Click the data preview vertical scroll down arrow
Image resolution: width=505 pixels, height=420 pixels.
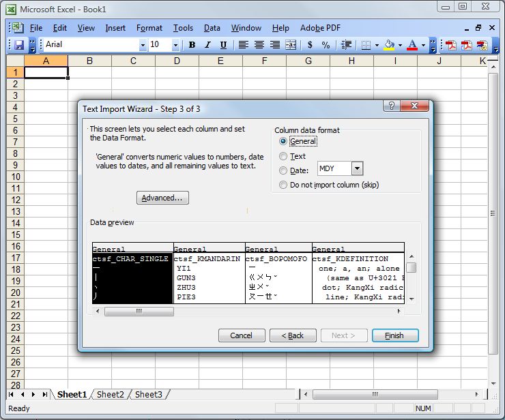pyautogui.click(x=412, y=299)
